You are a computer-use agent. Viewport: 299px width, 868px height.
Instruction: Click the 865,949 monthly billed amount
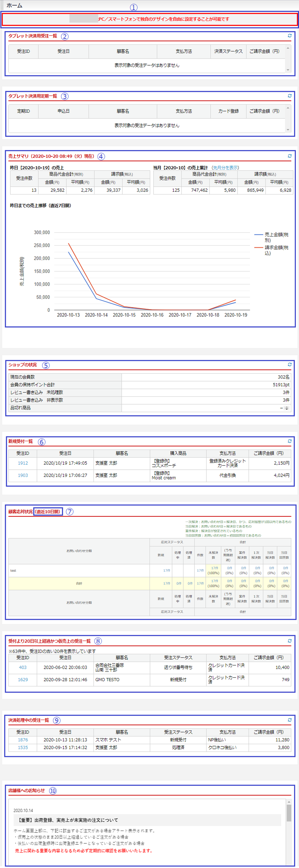point(255,190)
